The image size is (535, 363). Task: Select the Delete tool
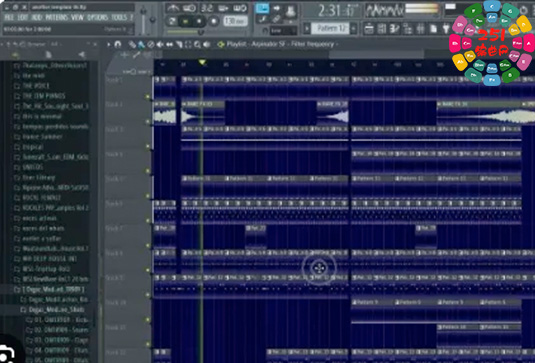[150, 44]
